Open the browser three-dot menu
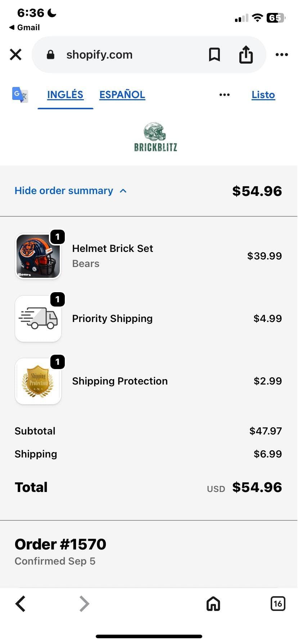 point(281,55)
